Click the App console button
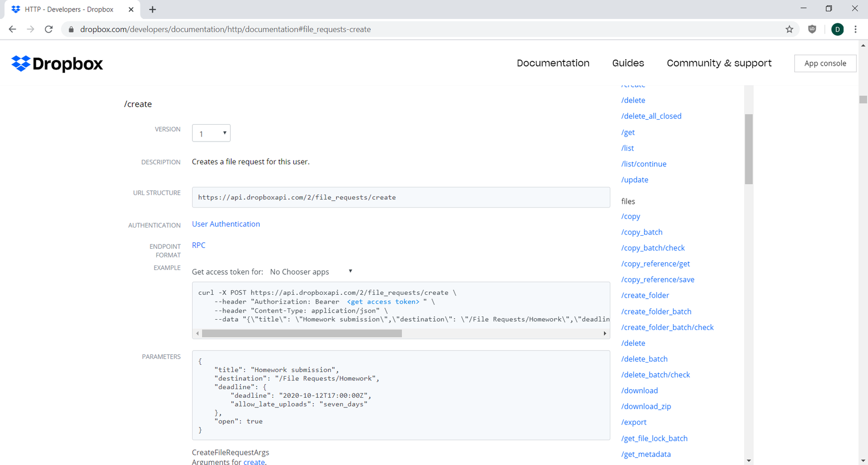 pyautogui.click(x=825, y=63)
